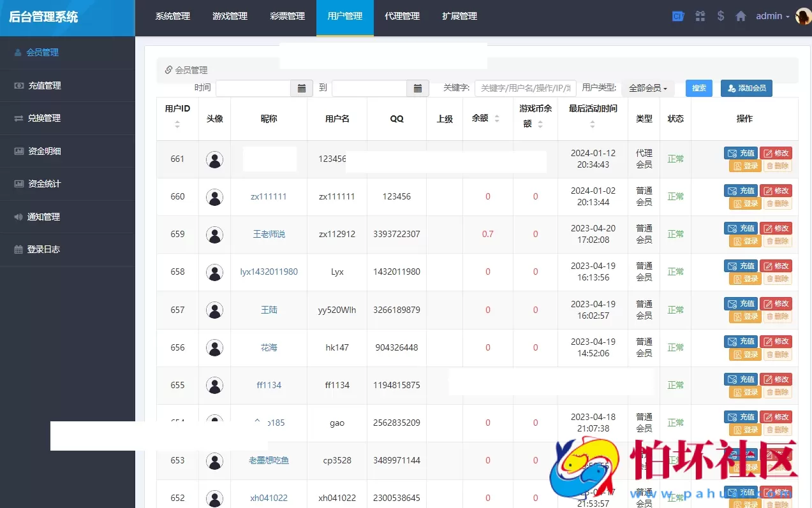Switch to the 彩票管理 tab
Image resolution: width=812 pixels, height=508 pixels.
[x=287, y=17]
